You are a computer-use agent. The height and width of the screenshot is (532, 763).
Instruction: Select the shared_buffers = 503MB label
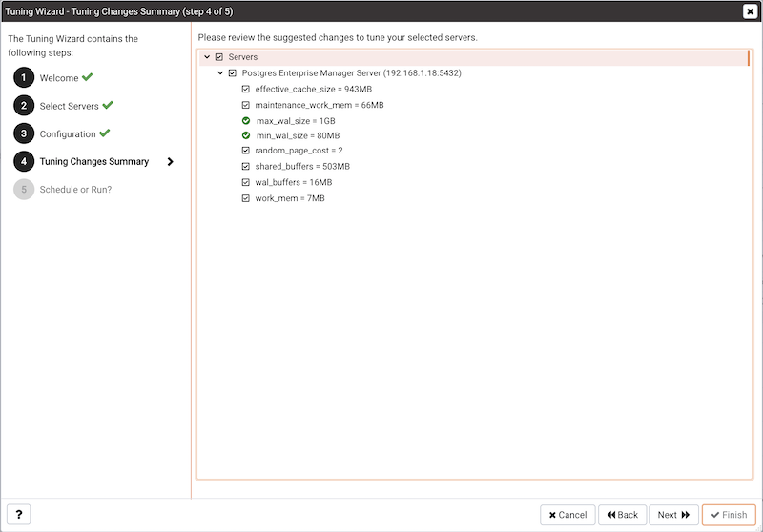tap(302, 166)
